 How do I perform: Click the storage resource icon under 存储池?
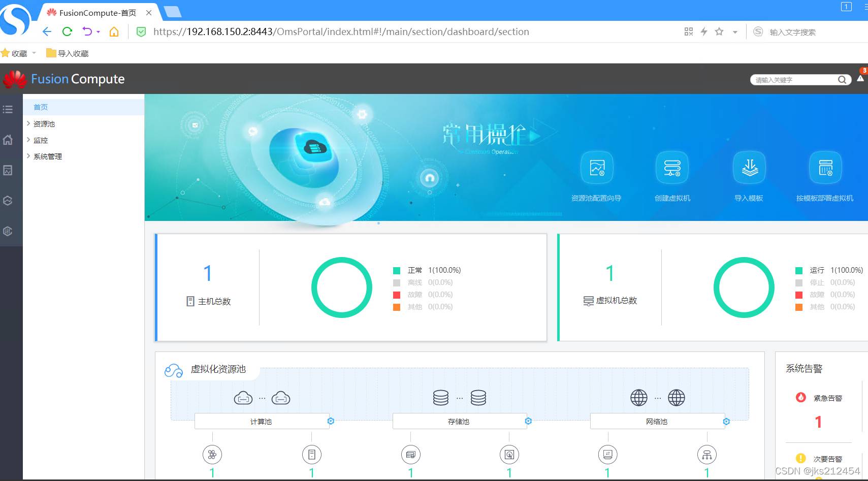point(411,455)
